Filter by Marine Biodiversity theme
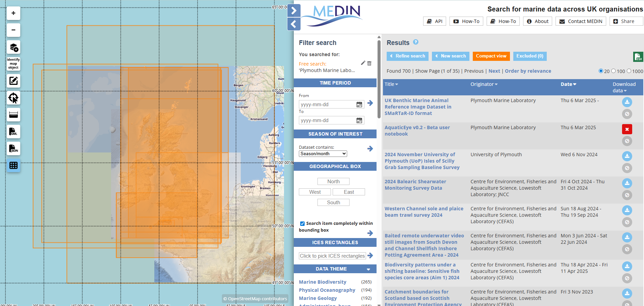644x306 pixels. [x=323, y=282]
